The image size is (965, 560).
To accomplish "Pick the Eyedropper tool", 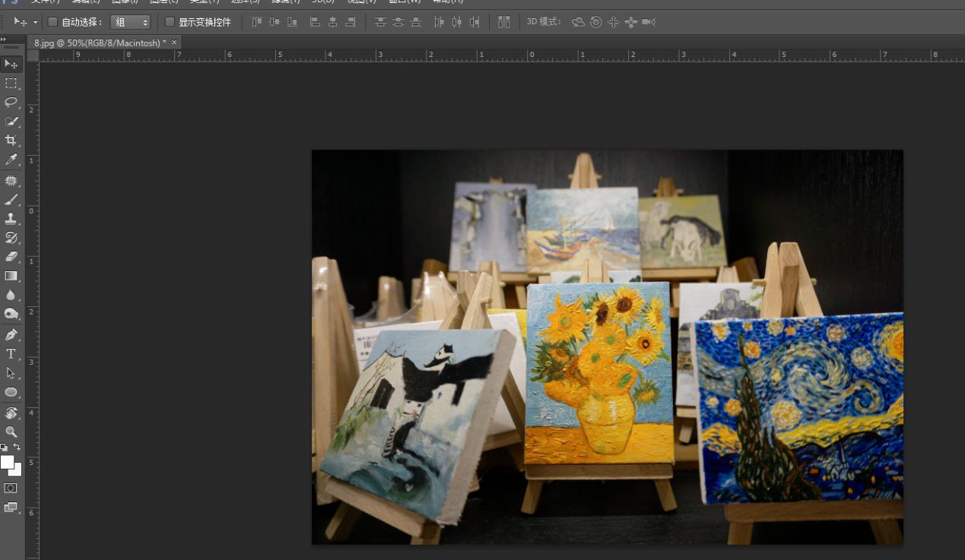I will tap(11, 160).
